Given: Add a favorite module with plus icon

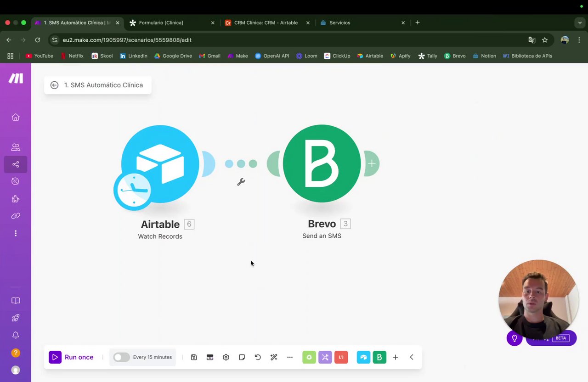Looking at the screenshot, I should 396,357.
